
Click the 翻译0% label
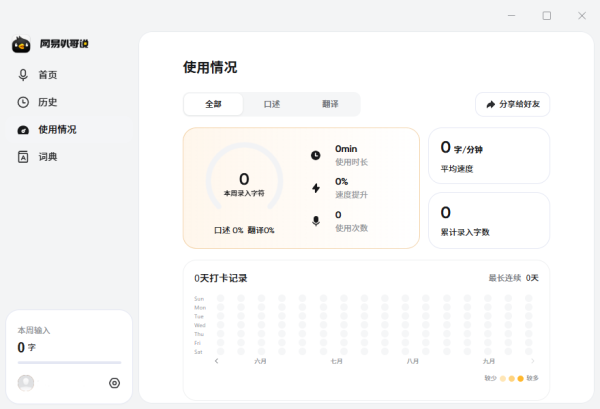[x=261, y=230]
